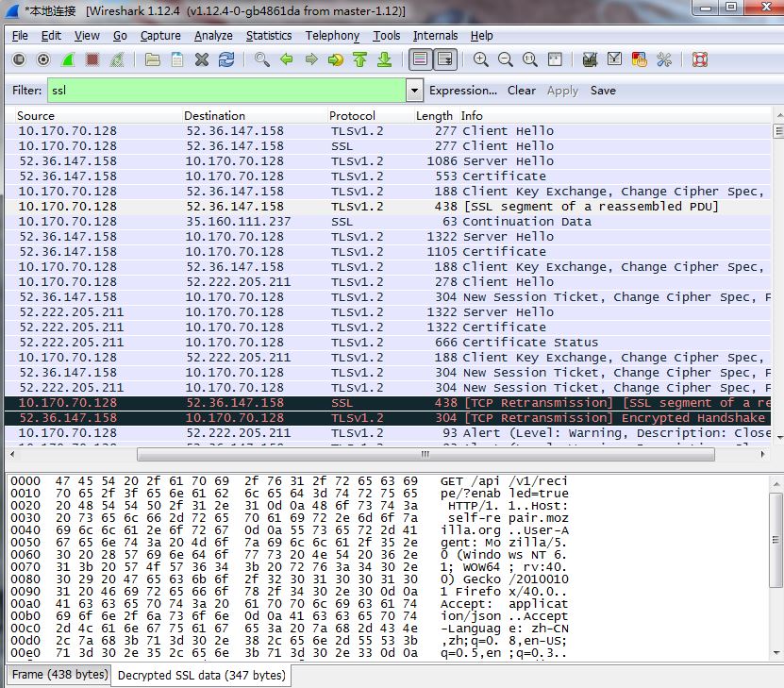Toggle packet list colorization
This screenshot has width=784, height=688.
click(x=421, y=59)
